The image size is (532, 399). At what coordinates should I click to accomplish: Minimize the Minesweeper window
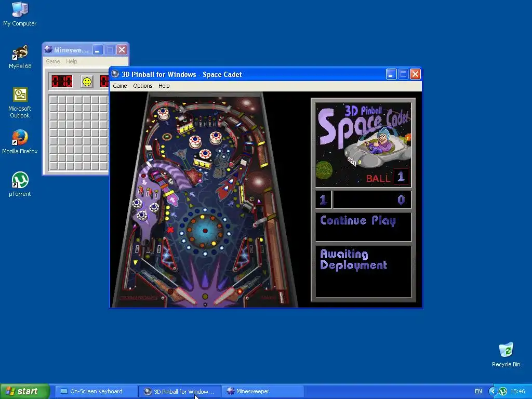coord(98,50)
